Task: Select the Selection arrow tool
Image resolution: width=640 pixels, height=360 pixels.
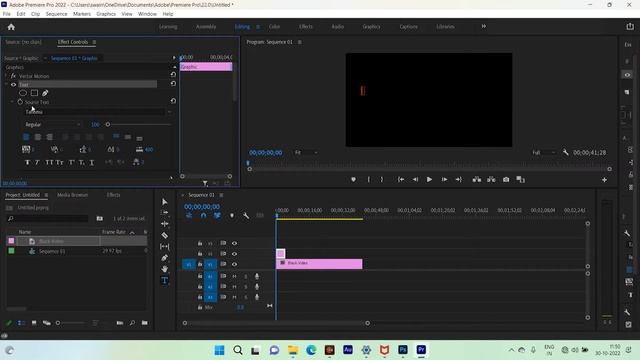Action: point(164,202)
